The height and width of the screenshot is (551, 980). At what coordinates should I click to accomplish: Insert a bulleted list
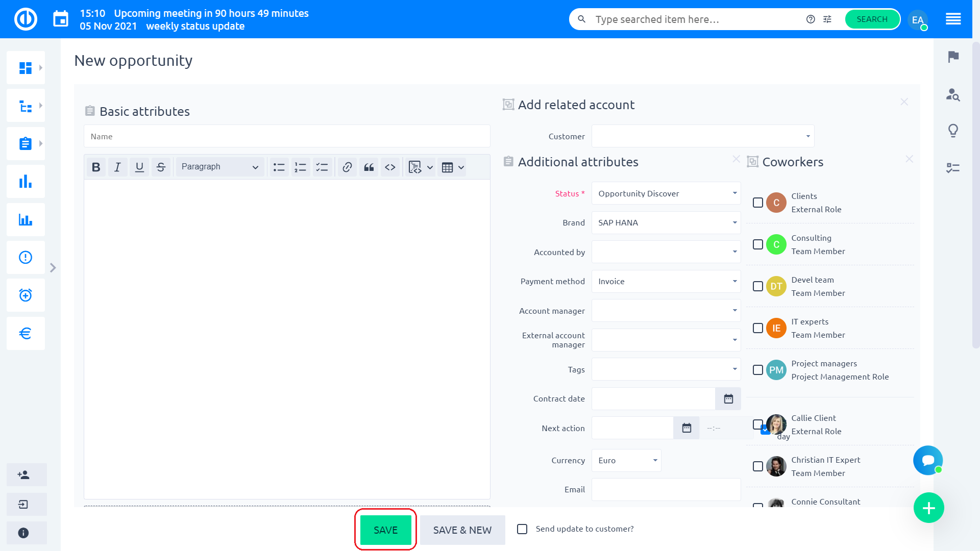click(x=279, y=167)
